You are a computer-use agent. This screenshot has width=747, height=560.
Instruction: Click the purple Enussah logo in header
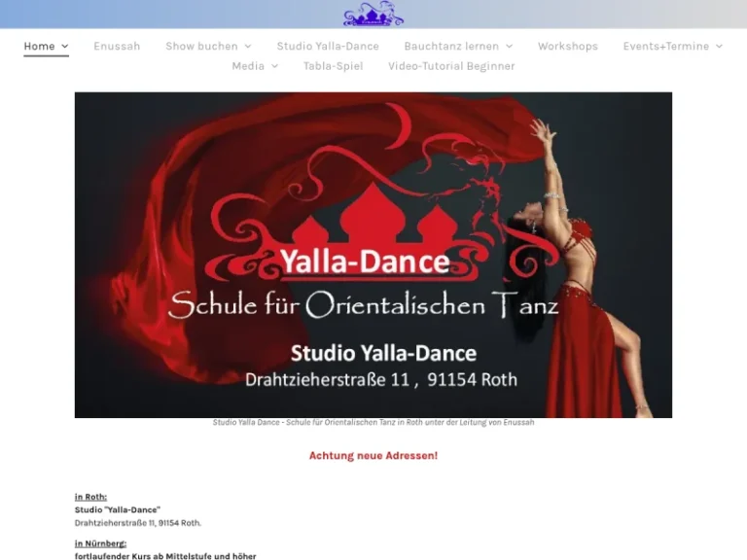(x=373, y=14)
